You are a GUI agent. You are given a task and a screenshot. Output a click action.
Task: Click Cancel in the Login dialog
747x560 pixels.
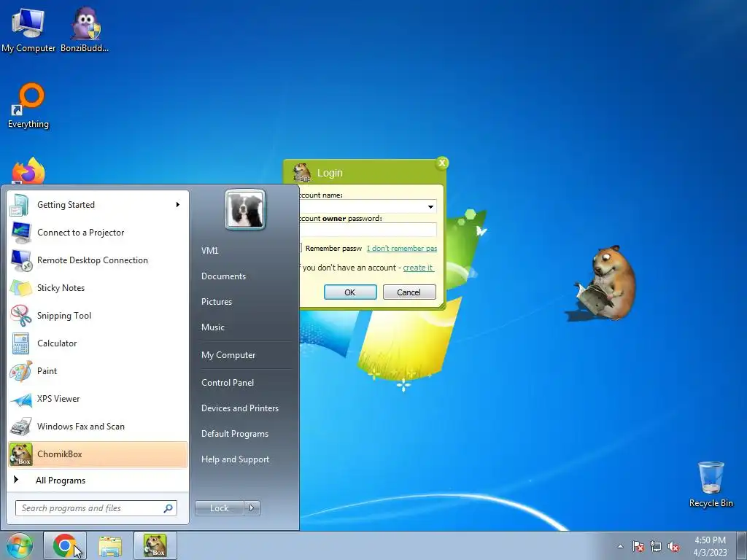pyautogui.click(x=409, y=292)
